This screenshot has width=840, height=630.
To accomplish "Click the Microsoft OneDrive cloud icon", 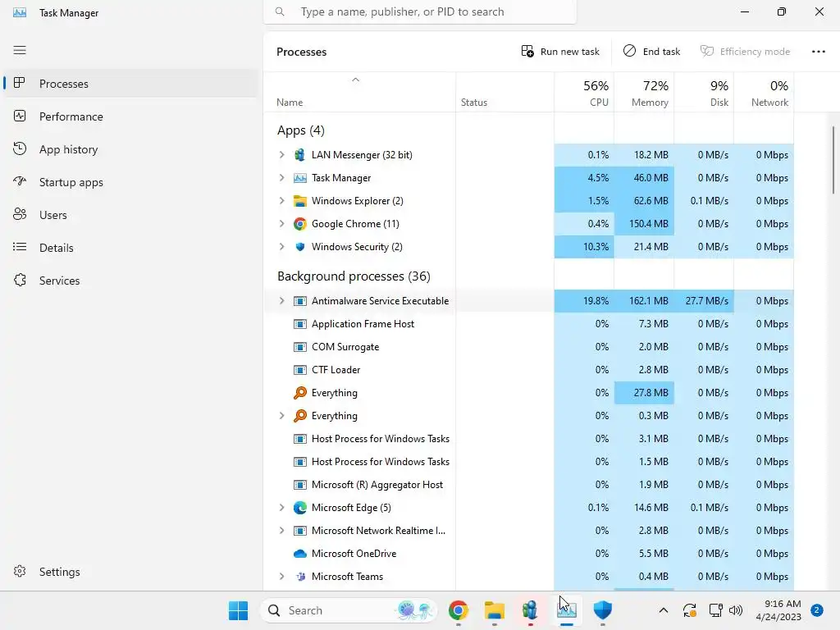I will tap(300, 554).
